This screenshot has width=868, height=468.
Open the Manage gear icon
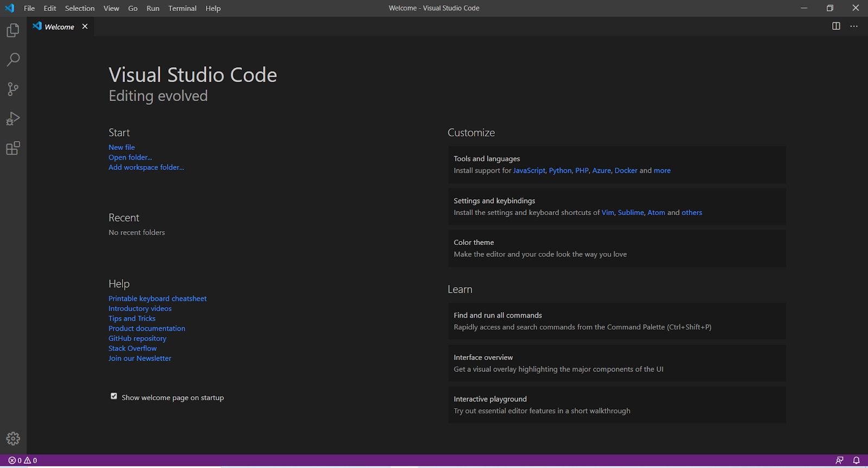tap(13, 439)
